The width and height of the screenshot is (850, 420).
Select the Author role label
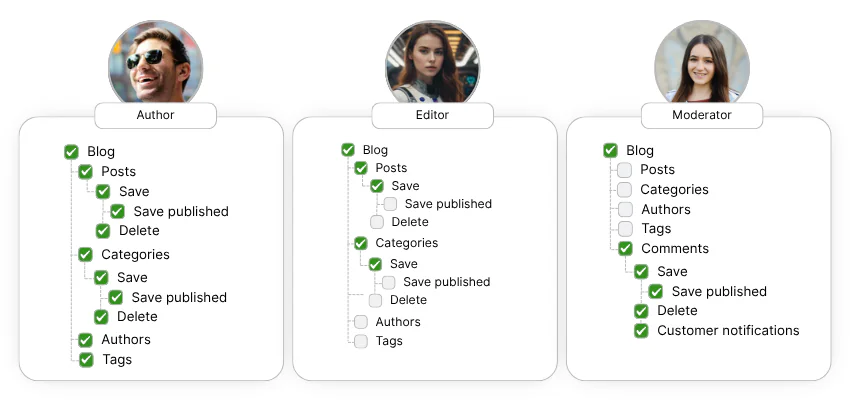click(x=155, y=115)
